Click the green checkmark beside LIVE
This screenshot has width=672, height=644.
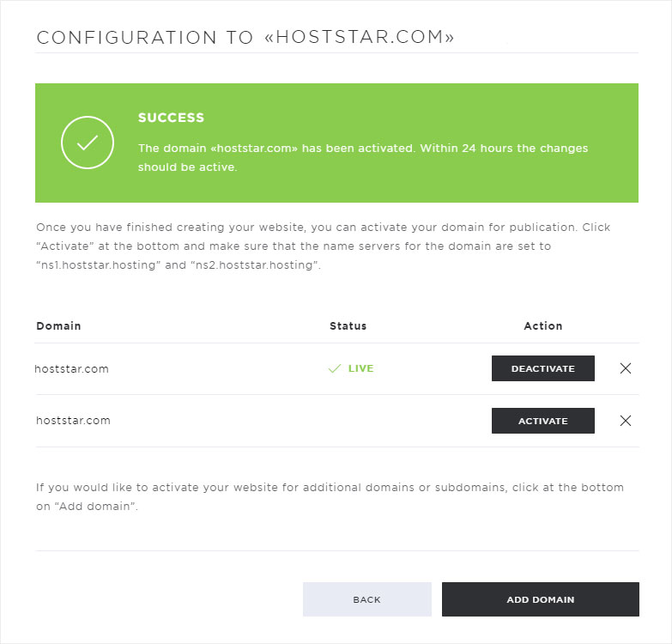[x=335, y=368]
